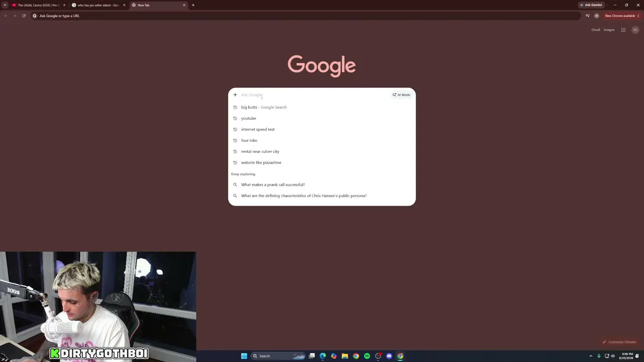Screen dimensions: 644x362
Task: Select the 'internet speed test' suggestion
Action: point(322,129)
